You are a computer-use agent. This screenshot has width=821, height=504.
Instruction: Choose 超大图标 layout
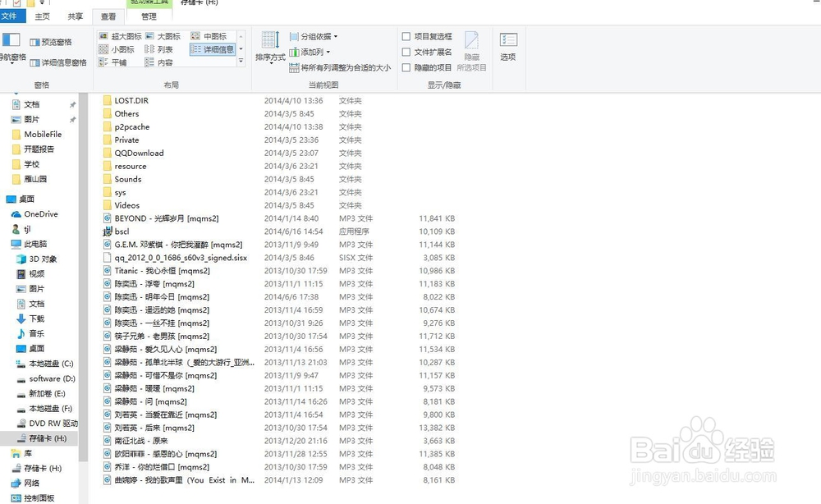tap(121, 36)
